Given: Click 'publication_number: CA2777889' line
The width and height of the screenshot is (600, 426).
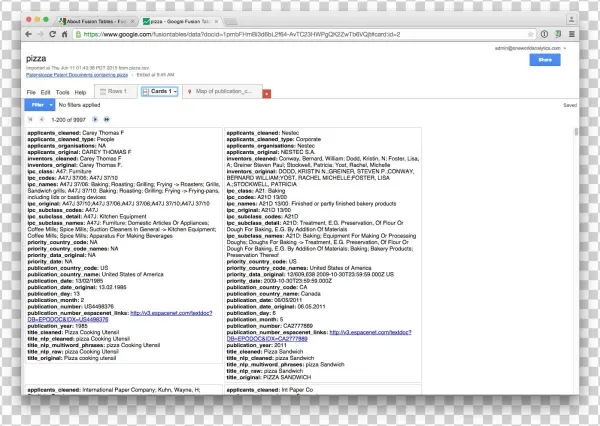Looking at the screenshot, I should (270, 326).
